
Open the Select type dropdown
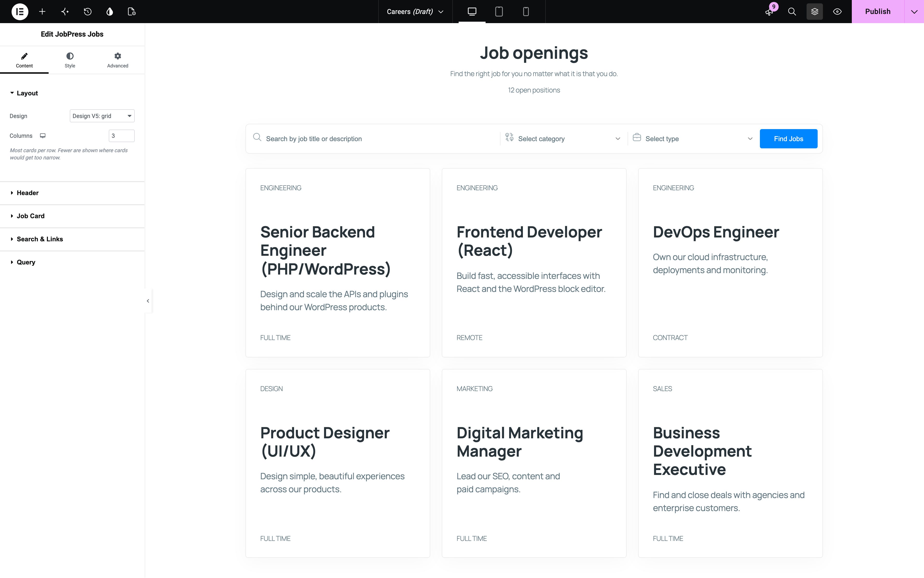point(693,139)
